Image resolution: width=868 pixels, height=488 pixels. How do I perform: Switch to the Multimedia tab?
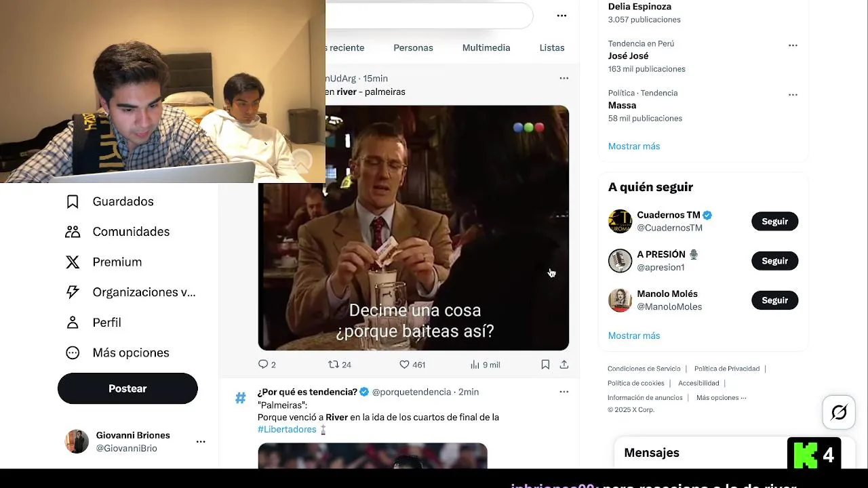[486, 47]
